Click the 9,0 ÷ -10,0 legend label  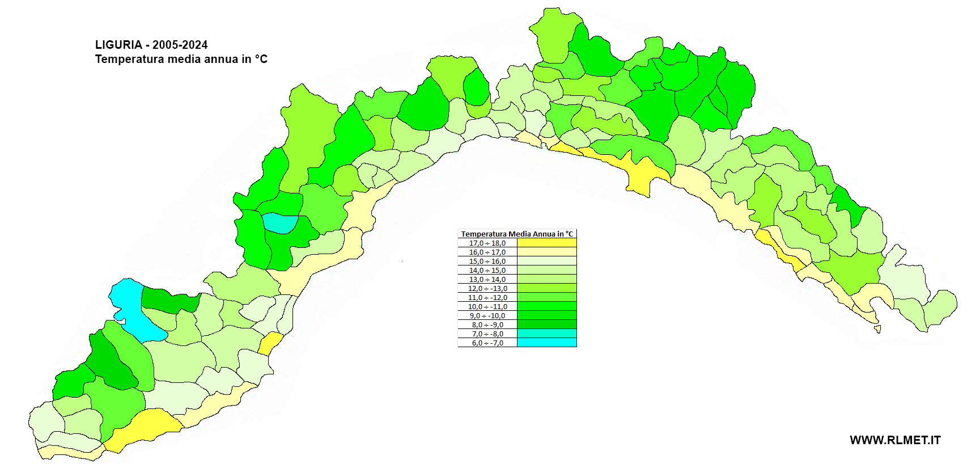click(x=487, y=315)
